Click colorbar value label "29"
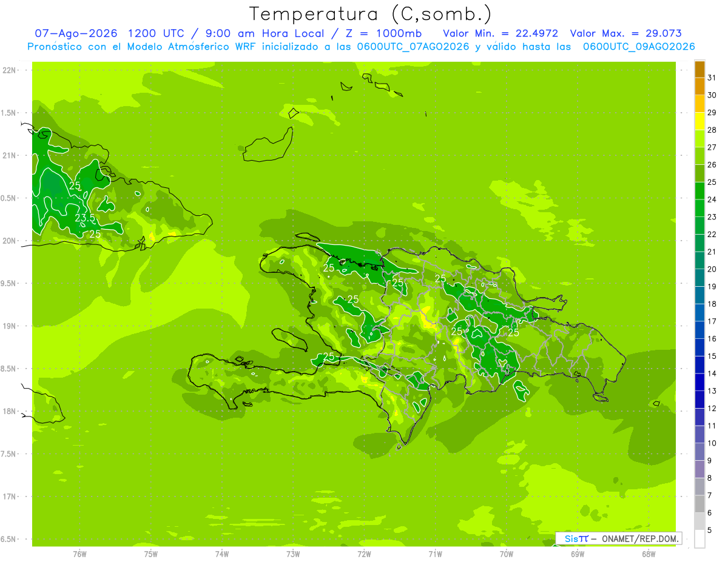 pyautogui.click(x=712, y=113)
